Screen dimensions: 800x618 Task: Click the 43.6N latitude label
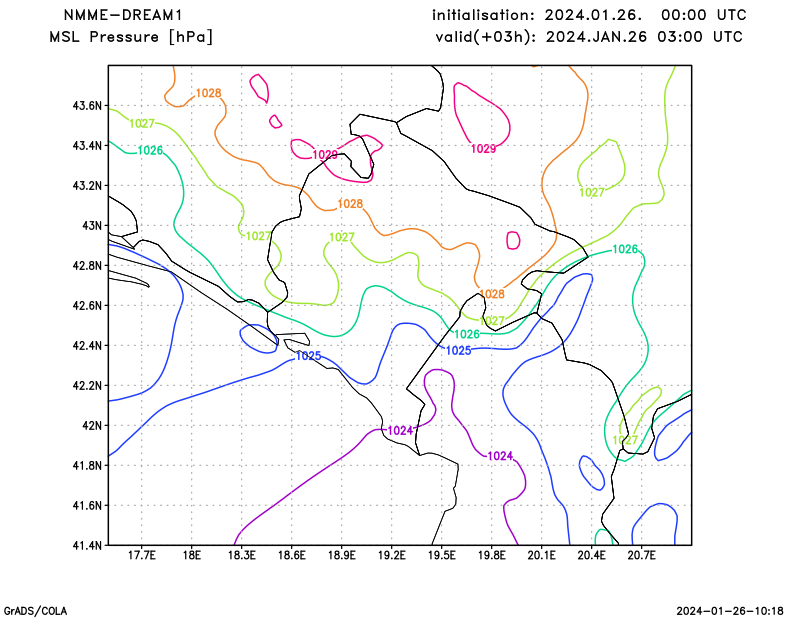(87, 106)
